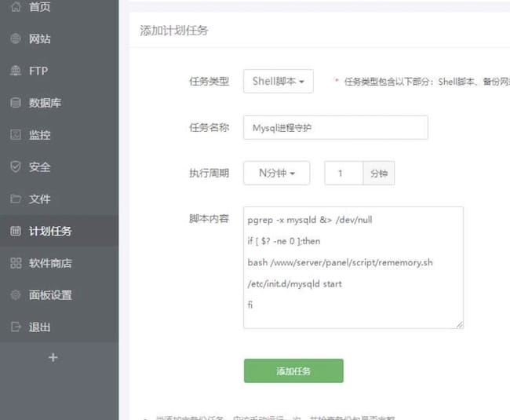The image size is (510, 420).
Task: Click the folder icon beside 文件
Action: click(x=16, y=199)
